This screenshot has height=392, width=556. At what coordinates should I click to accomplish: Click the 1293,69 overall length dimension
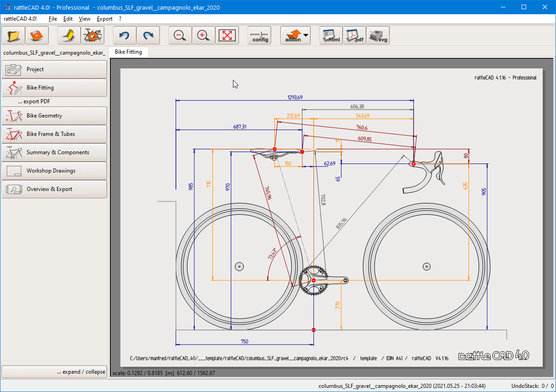[295, 97]
